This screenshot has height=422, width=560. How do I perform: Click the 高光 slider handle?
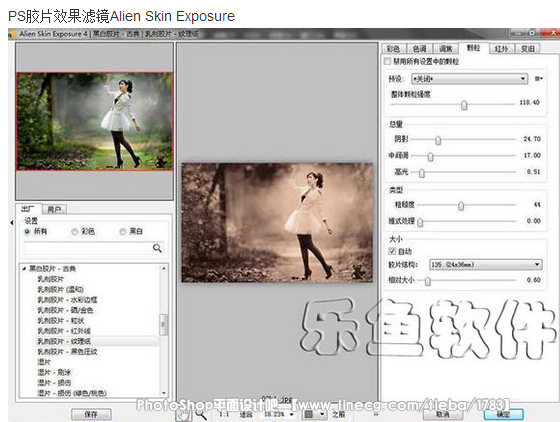(422, 173)
